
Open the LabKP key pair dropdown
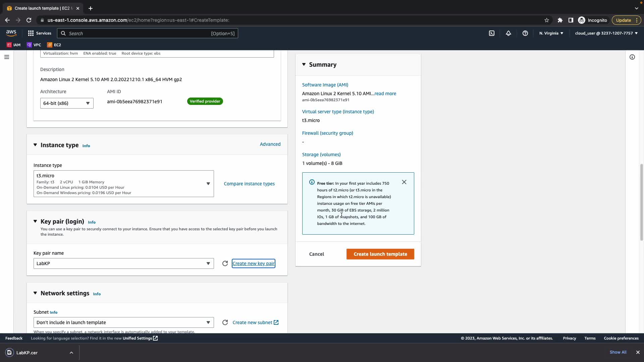123,263
